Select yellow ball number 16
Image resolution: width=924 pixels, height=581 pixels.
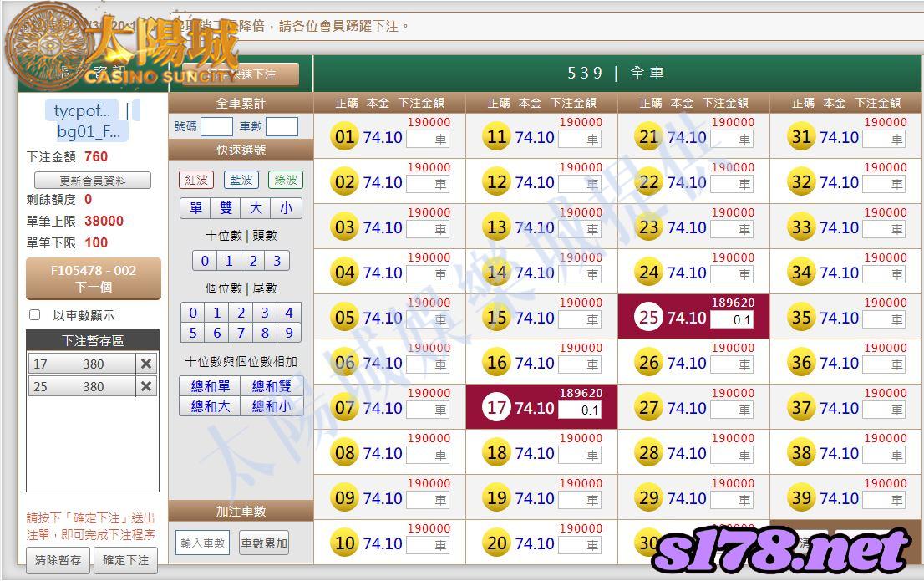point(497,362)
